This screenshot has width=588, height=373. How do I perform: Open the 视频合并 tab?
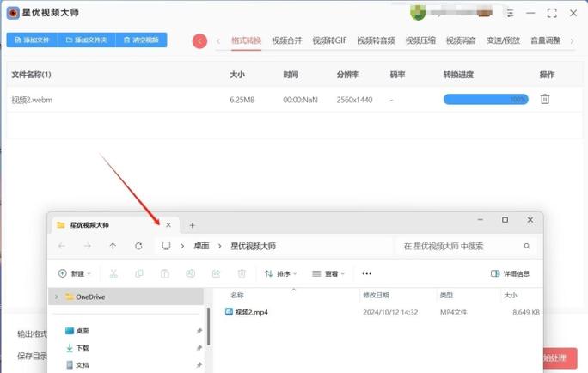(x=286, y=40)
